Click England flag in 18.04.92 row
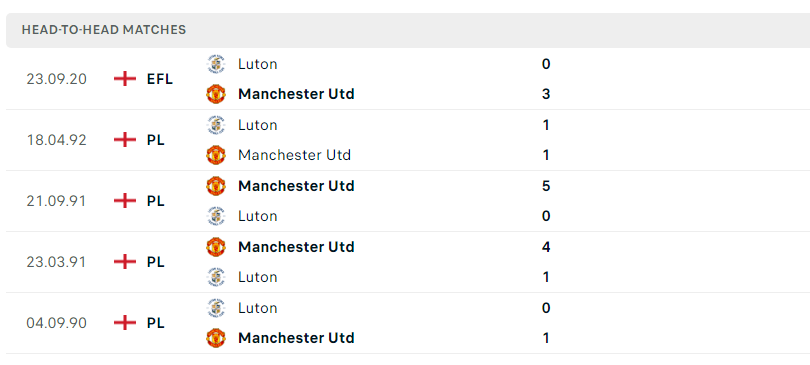Screen dimensions: 810x365 click(124, 140)
